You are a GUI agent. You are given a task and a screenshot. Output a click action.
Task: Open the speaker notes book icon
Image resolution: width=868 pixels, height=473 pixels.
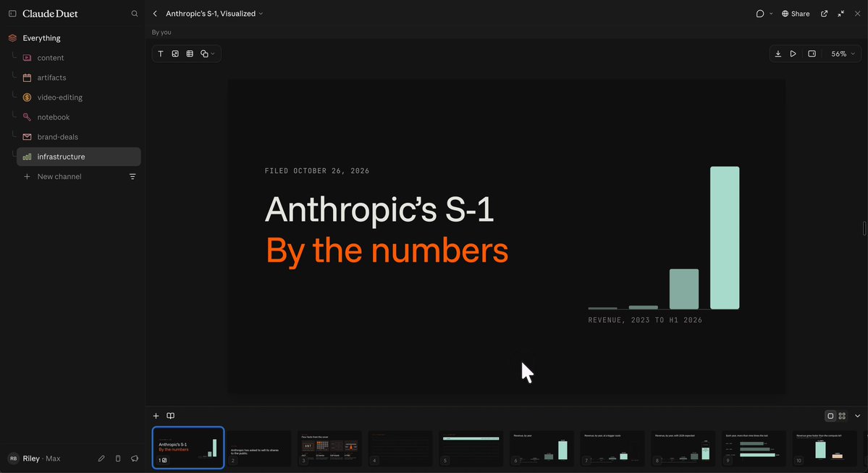pyautogui.click(x=171, y=416)
